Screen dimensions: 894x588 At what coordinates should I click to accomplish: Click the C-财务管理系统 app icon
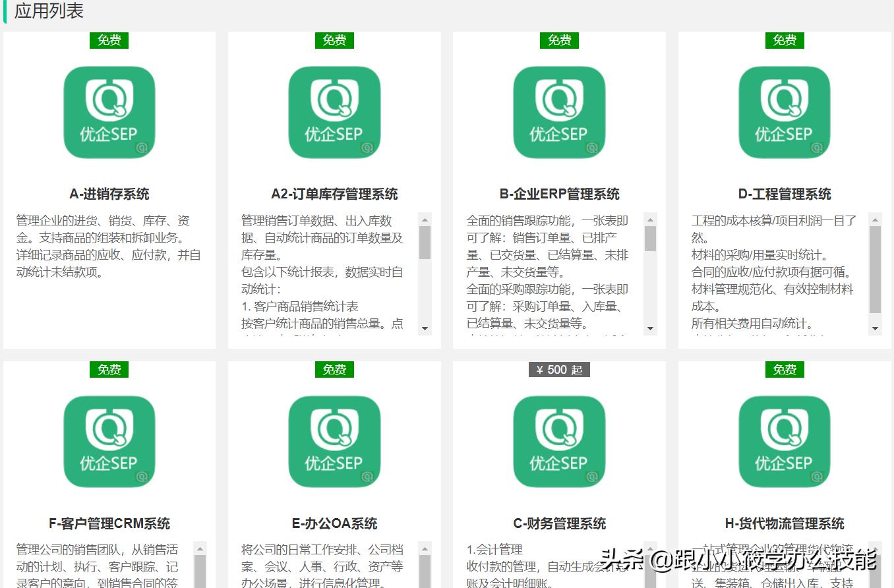click(x=559, y=440)
